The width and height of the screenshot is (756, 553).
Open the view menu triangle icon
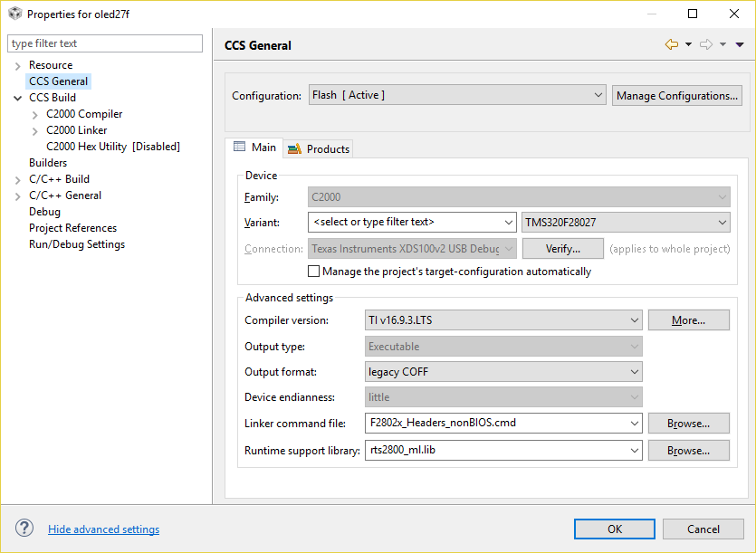point(740,44)
